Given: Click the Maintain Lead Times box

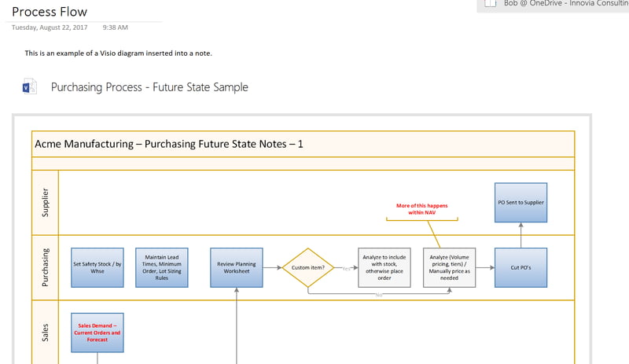Looking at the screenshot, I should [162, 267].
